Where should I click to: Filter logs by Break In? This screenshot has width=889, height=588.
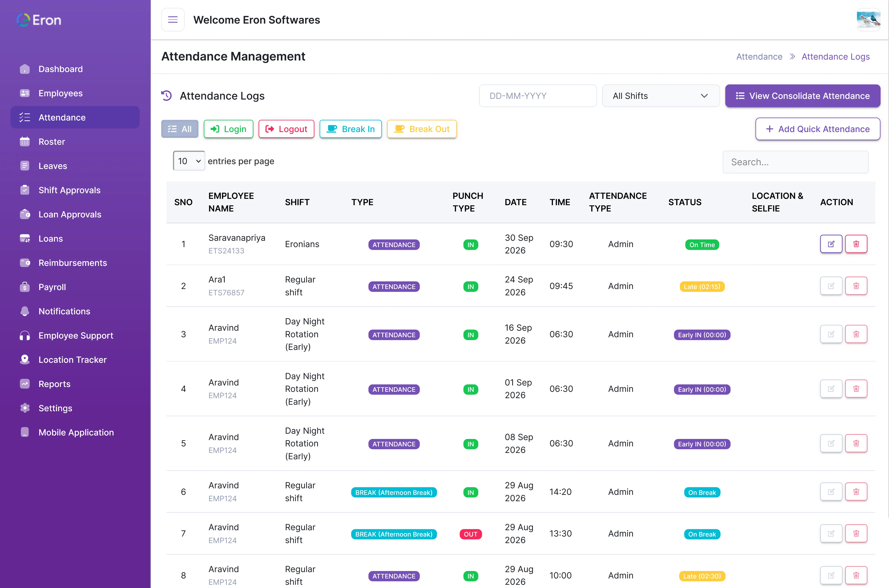click(x=351, y=129)
